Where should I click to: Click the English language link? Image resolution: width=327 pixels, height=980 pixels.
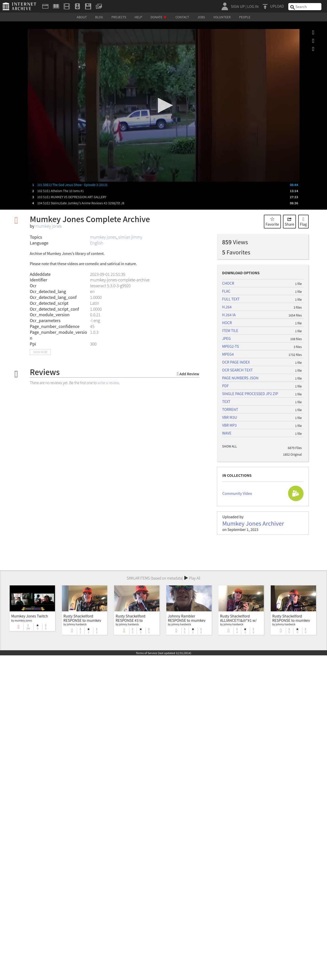pos(96,243)
